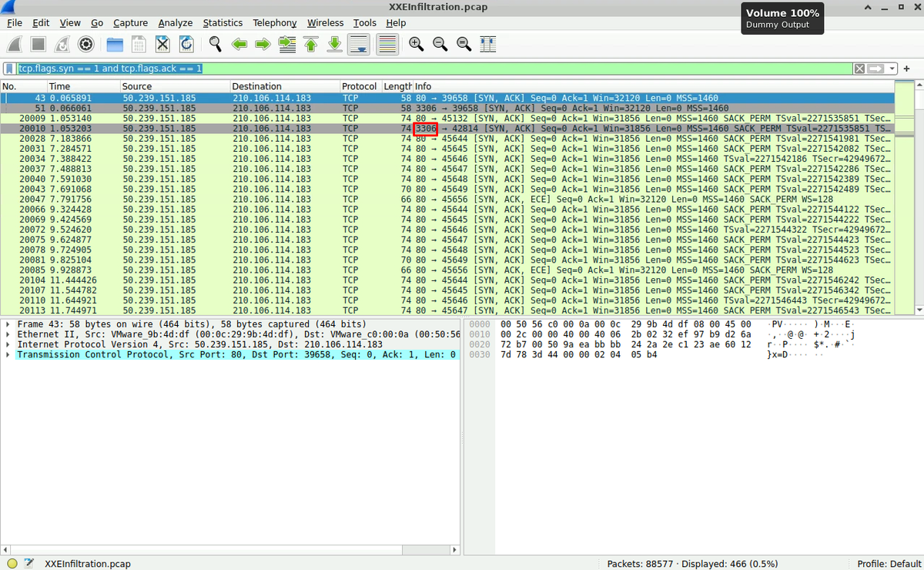Open expert information from status bar icon
This screenshot has width=924, height=570.
tap(12, 563)
